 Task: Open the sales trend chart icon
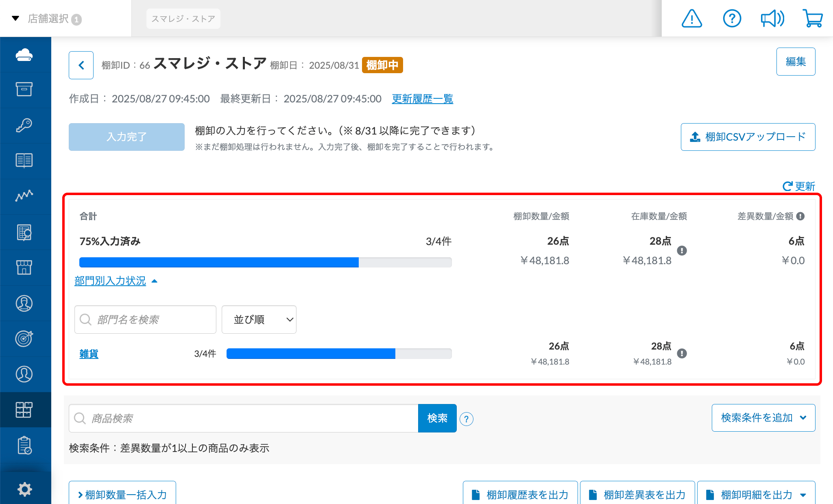click(x=25, y=196)
